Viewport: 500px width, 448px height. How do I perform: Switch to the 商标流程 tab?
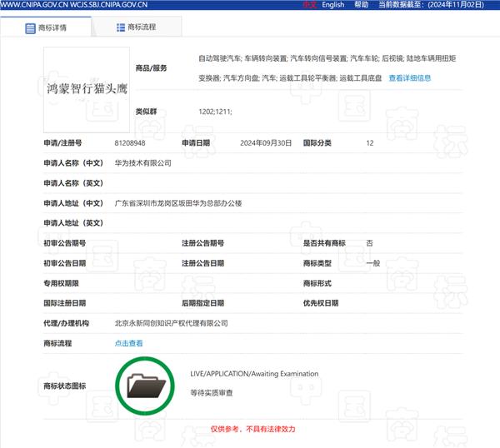tap(142, 27)
